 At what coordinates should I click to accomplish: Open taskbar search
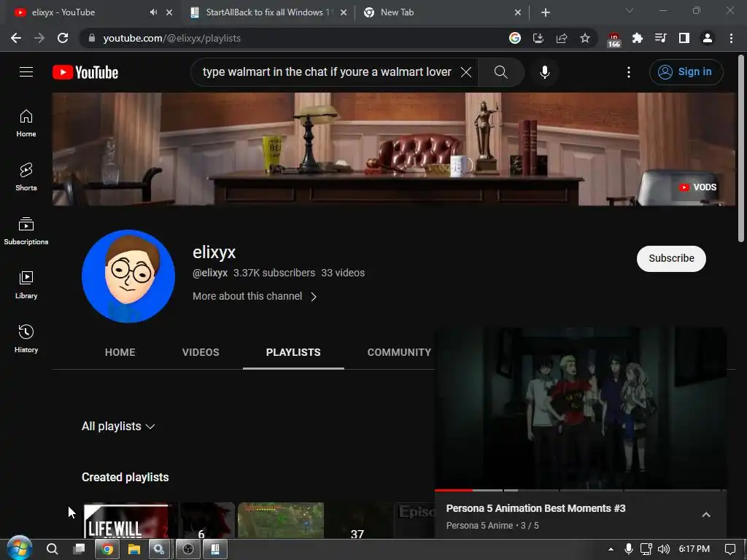53,550
